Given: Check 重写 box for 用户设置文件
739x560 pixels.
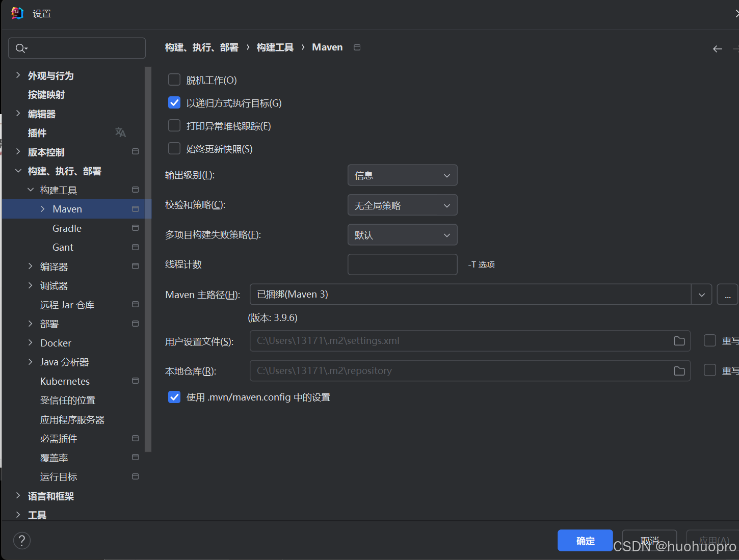Looking at the screenshot, I should tap(710, 340).
